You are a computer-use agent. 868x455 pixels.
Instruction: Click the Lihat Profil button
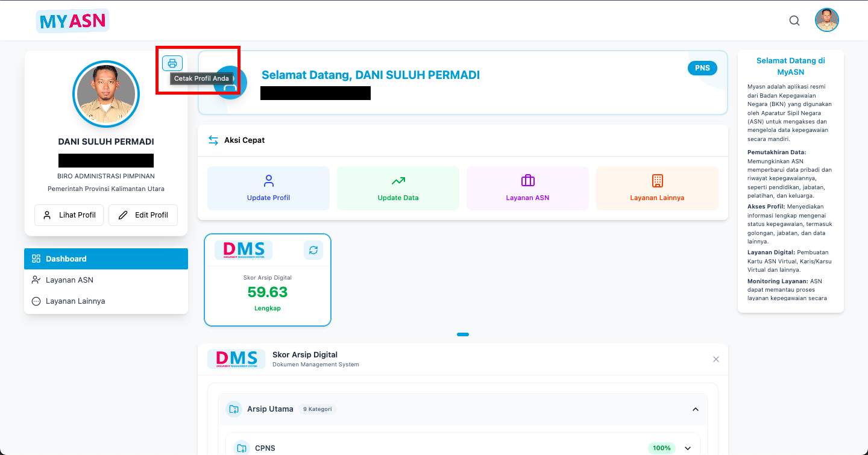pyautogui.click(x=69, y=215)
